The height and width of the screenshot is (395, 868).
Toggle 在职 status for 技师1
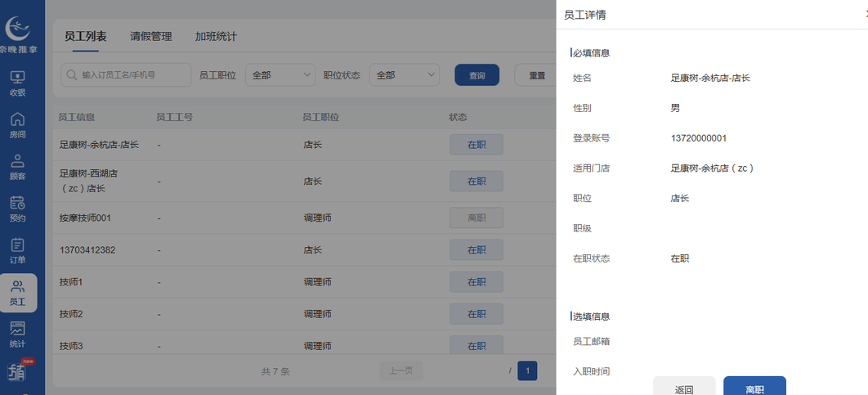(x=476, y=282)
